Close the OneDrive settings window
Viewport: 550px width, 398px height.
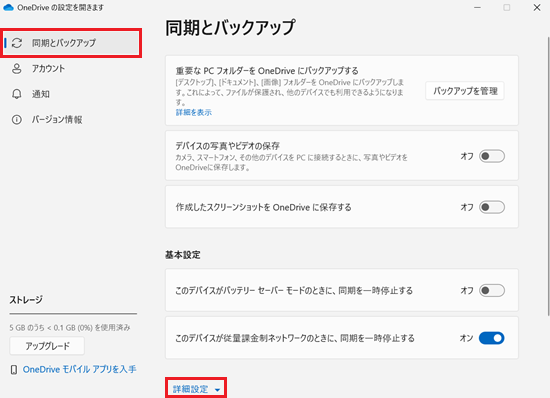[537, 7]
